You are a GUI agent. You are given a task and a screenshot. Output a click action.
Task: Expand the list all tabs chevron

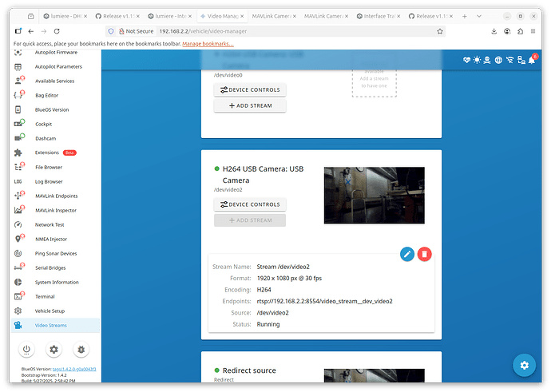click(478, 16)
